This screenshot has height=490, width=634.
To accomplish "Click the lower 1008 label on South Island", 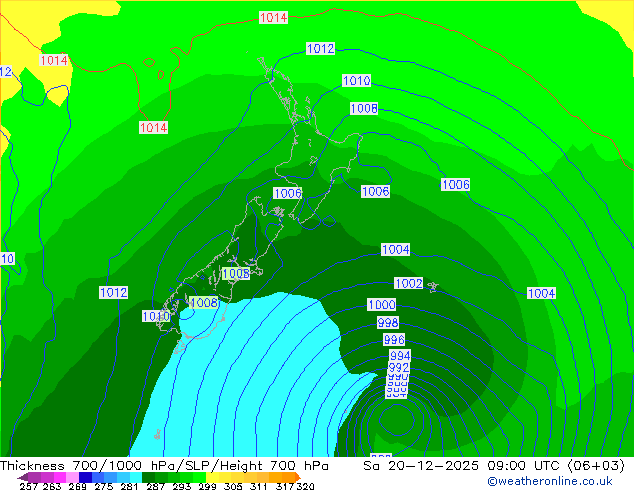I will click(203, 302).
